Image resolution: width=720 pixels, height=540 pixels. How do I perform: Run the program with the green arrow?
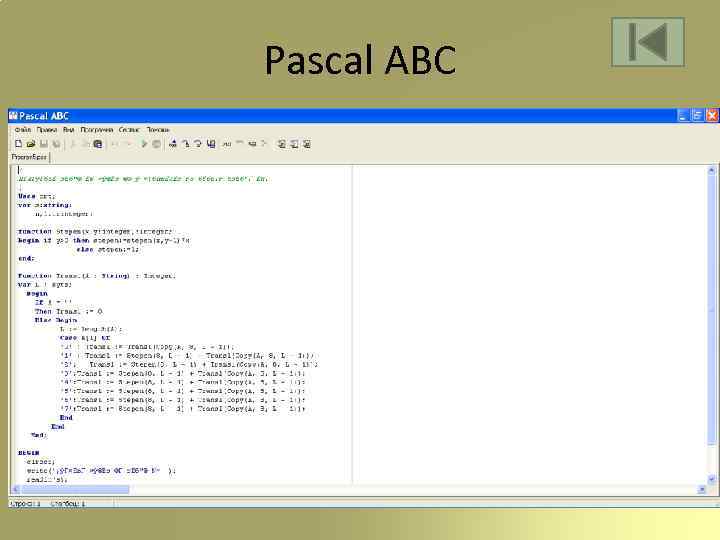point(144,144)
